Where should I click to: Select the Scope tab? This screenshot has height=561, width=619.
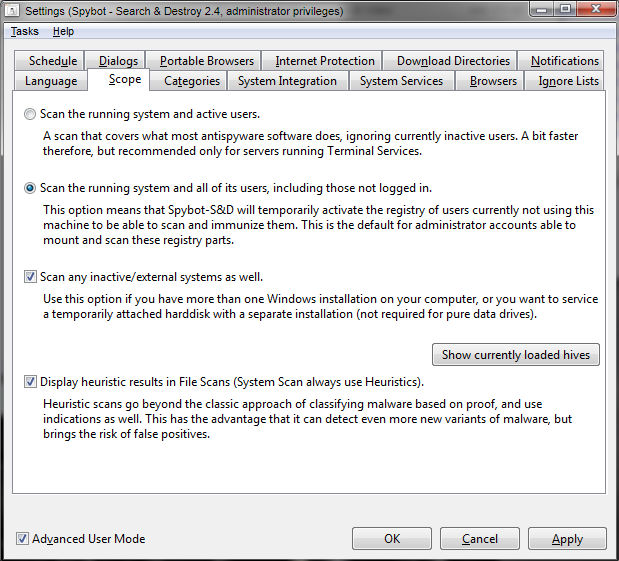tap(118, 80)
